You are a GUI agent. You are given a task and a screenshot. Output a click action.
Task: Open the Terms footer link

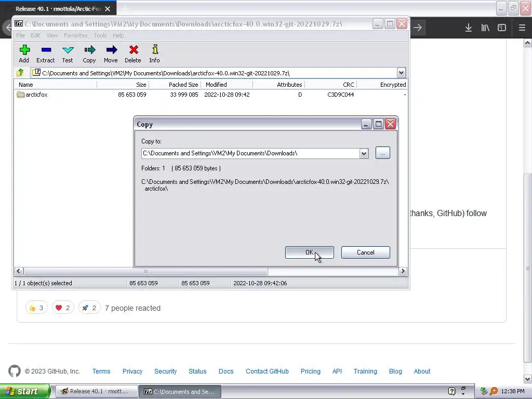(101, 371)
